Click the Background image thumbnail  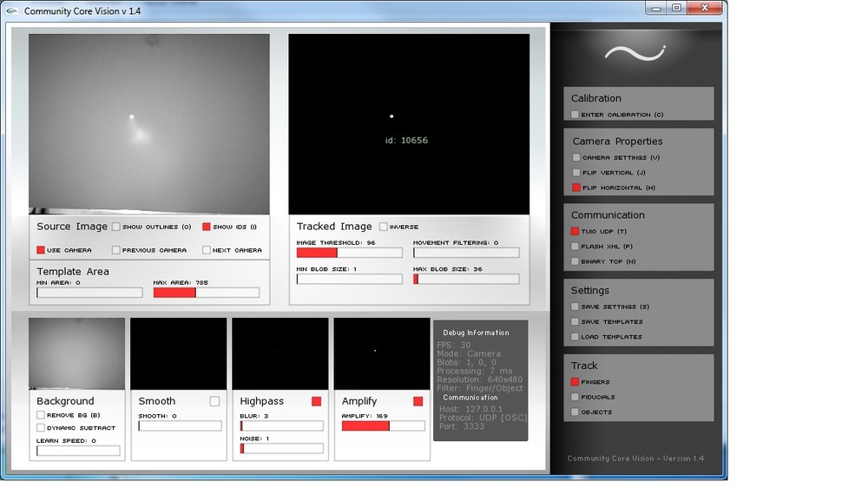(x=77, y=353)
